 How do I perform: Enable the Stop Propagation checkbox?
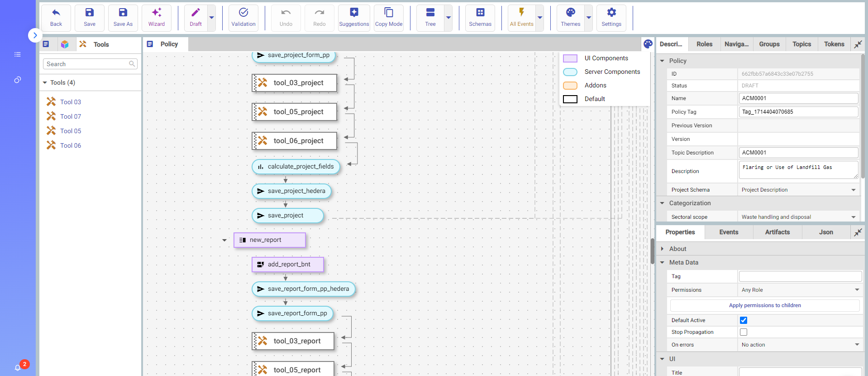click(x=743, y=332)
